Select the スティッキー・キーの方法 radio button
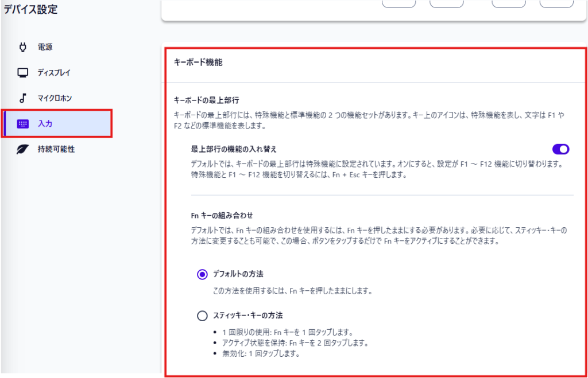588x378 pixels. click(202, 315)
